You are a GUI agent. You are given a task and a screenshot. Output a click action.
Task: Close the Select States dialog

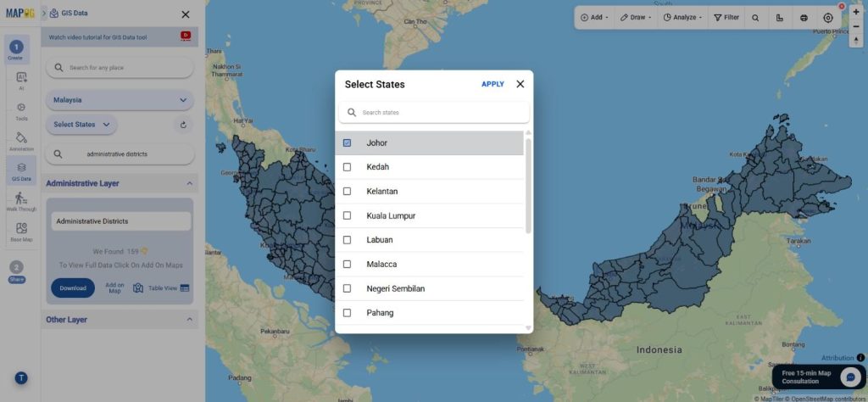[x=520, y=84]
